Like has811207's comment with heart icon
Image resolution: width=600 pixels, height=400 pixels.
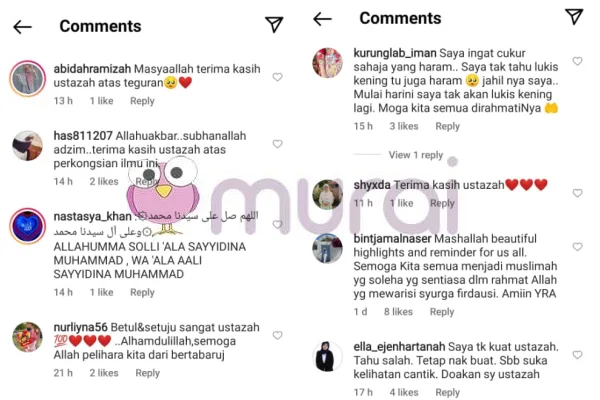[277, 144]
